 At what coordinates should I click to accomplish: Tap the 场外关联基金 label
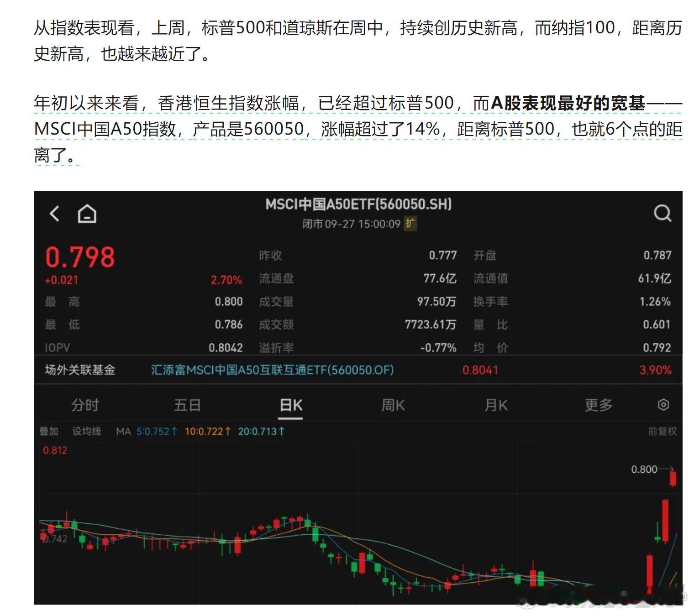pyautogui.click(x=80, y=370)
